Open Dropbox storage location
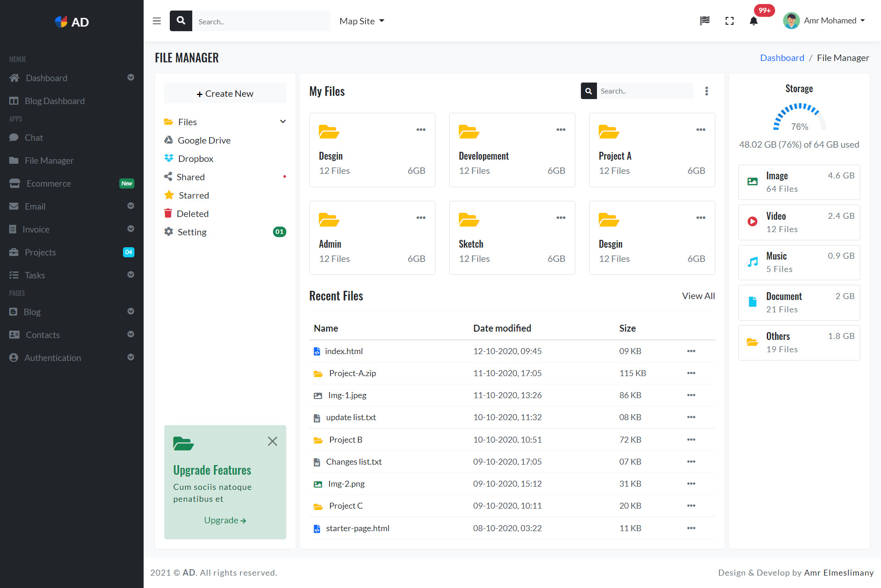This screenshot has height=588, width=881. 195,159
